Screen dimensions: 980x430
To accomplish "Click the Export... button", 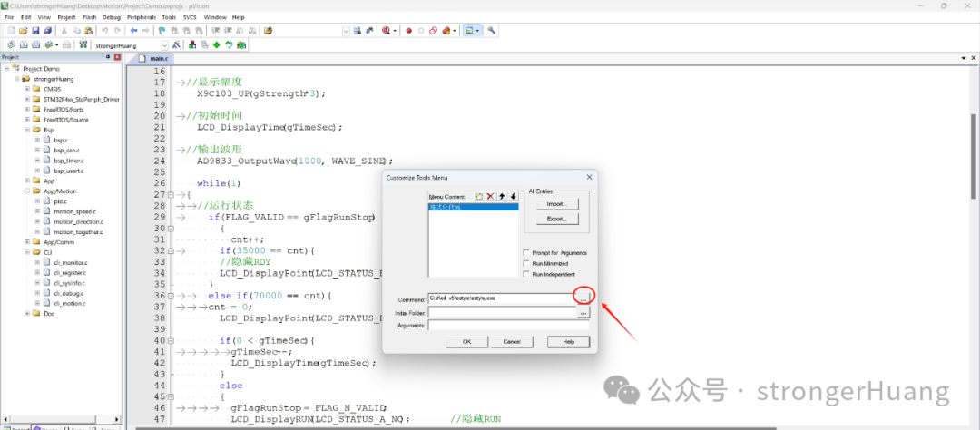I will click(x=556, y=220).
